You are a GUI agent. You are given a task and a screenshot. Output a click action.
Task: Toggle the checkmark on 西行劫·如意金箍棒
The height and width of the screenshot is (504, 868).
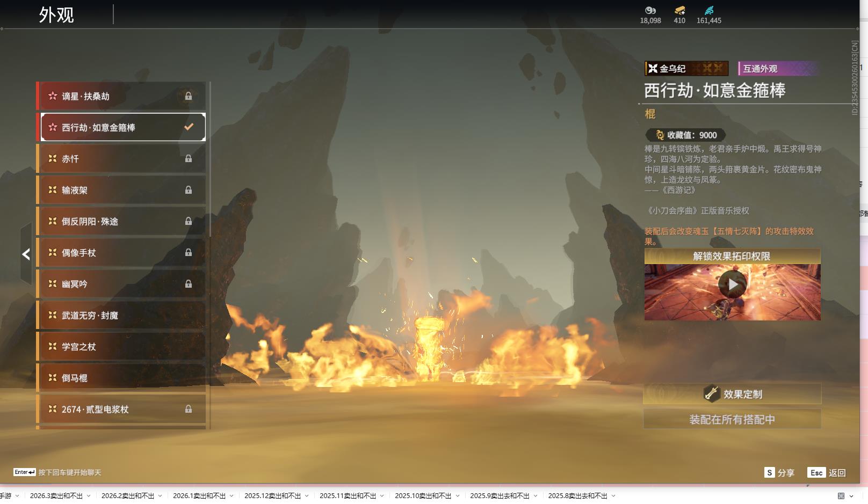(189, 127)
